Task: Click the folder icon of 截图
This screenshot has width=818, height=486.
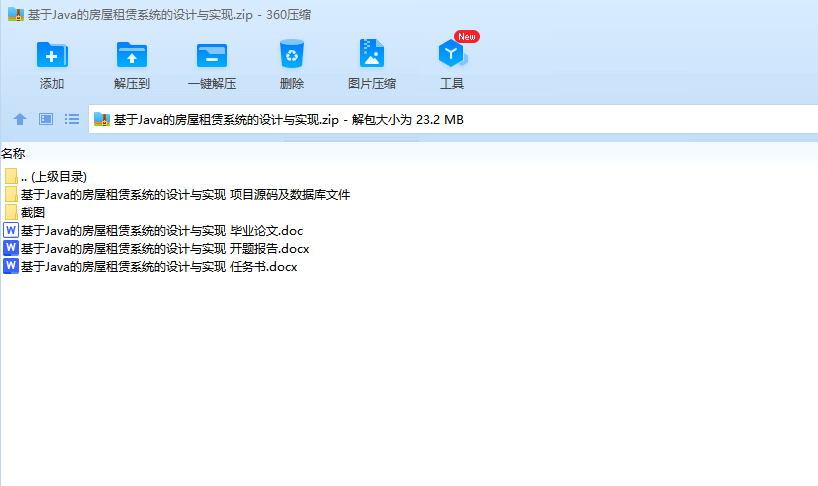Action: [11, 212]
